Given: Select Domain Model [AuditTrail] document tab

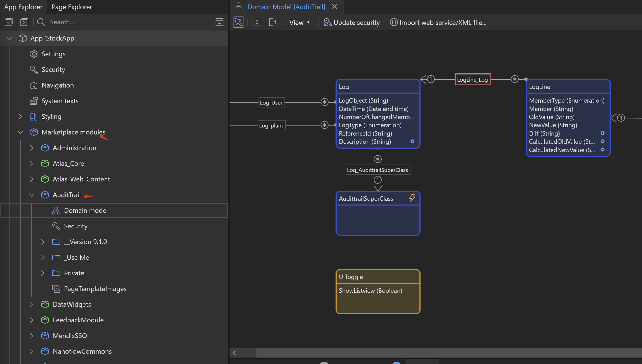Looking at the screenshot, I should click(286, 7).
